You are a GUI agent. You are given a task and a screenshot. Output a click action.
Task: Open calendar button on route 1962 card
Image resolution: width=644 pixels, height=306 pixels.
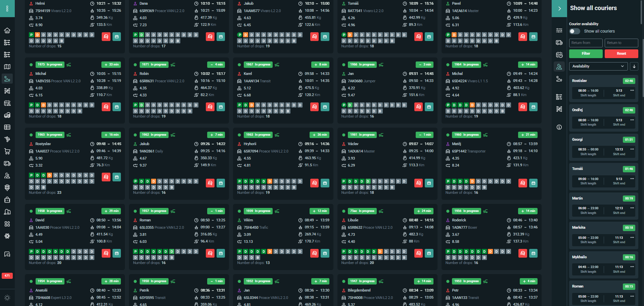click(221, 183)
